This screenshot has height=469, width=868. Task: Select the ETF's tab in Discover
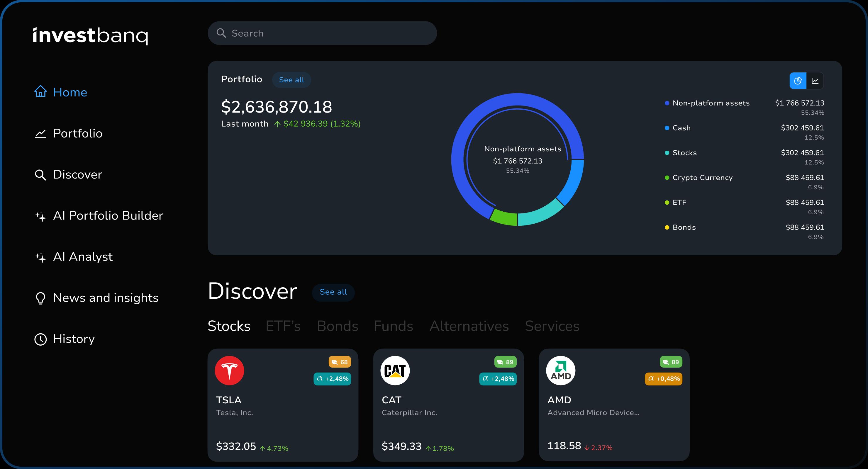[x=283, y=326]
